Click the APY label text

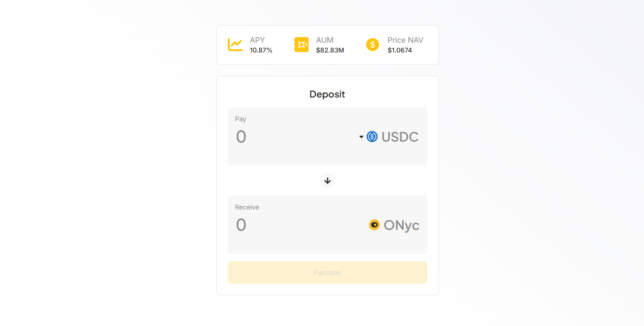pyautogui.click(x=258, y=40)
